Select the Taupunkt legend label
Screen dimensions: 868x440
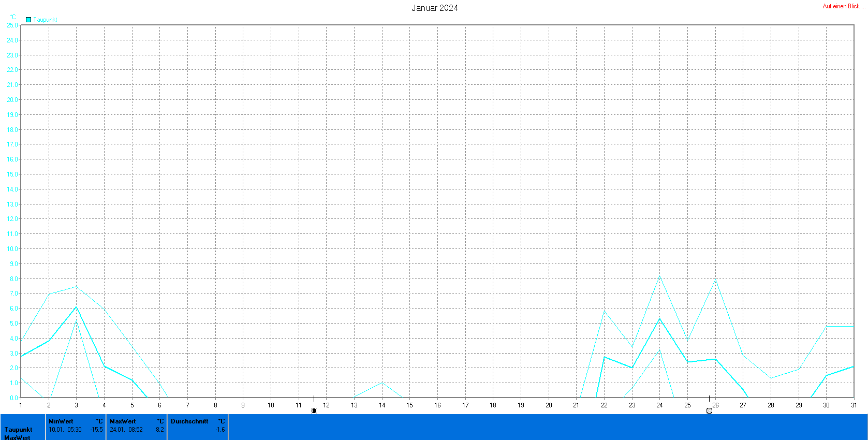point(46,20)
